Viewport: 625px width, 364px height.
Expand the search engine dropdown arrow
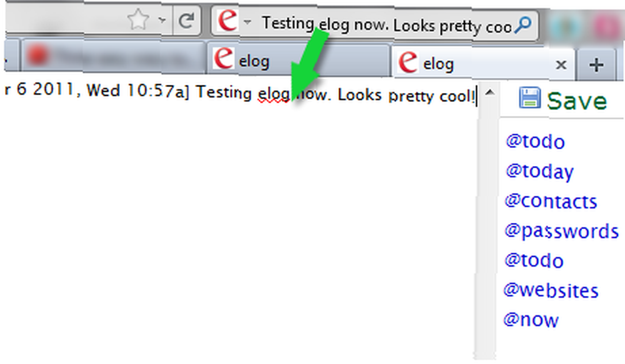pos(247,22)
